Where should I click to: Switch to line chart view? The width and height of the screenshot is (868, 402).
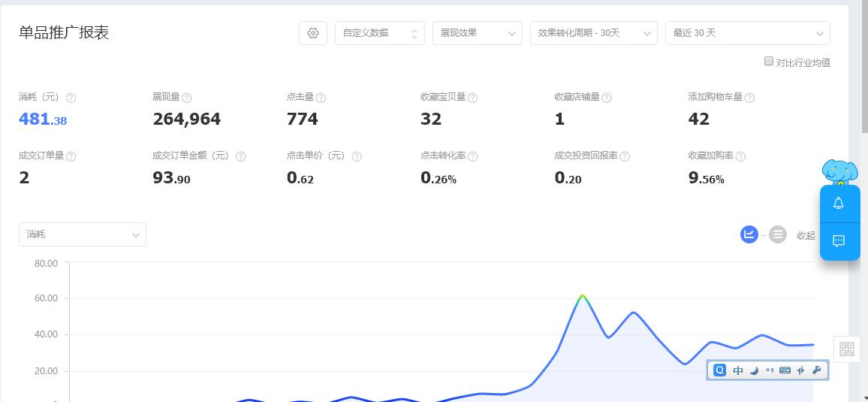[x=749, y=234]
